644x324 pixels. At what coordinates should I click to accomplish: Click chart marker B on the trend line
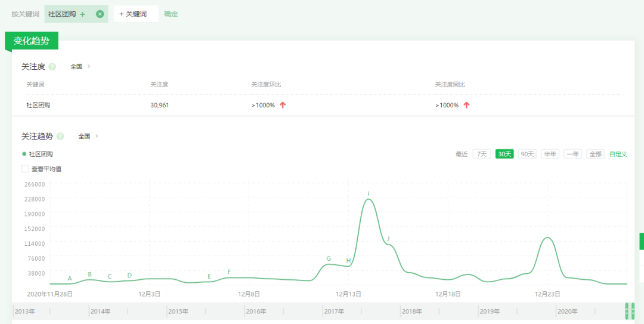89,274
